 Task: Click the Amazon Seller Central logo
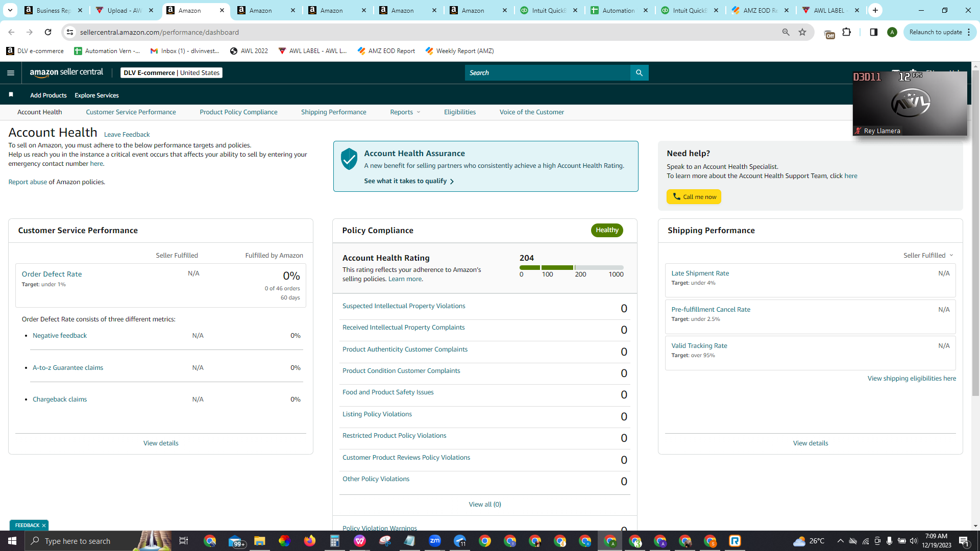coord(66,72)
